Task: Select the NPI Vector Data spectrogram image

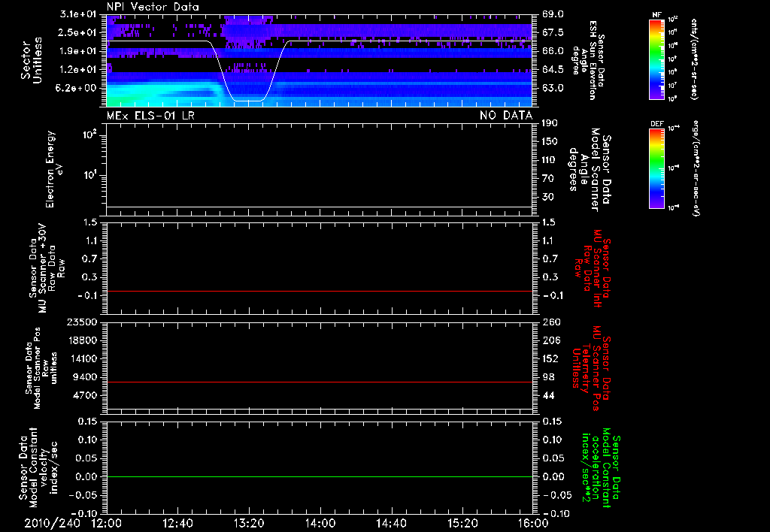Action: pyautogui.click(x=319, y=60)
